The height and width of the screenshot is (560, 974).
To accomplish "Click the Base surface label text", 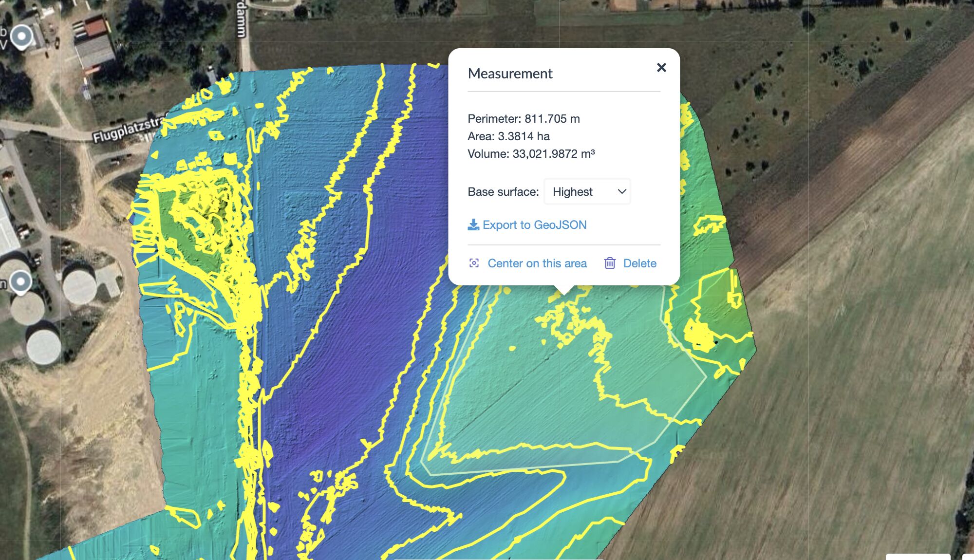I will [503, 192].
